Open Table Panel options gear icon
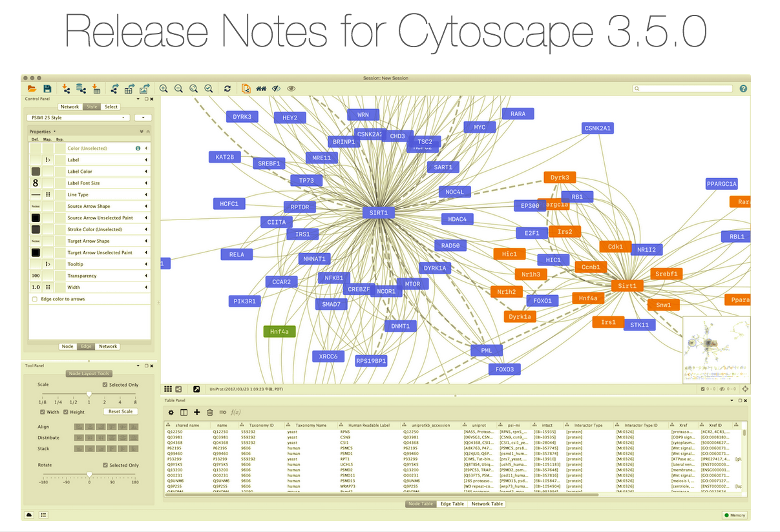Image resolution: width=780 pixels, height=532 pixels. click(x=171, y=412)
